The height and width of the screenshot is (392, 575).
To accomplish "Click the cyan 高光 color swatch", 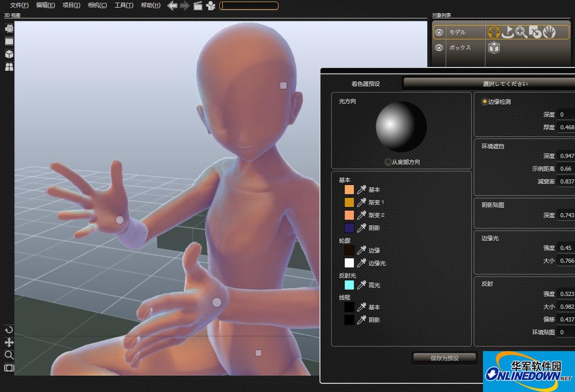I will [x=349, y=285].
